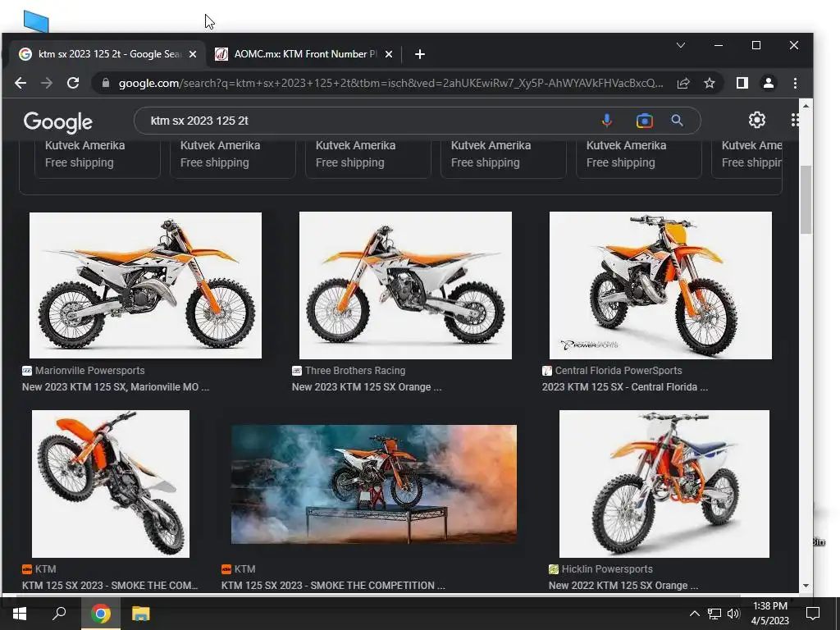Share this page from the address bar
Screen dimensions: 840x630
pyautogui.click(x=683, y=83)
